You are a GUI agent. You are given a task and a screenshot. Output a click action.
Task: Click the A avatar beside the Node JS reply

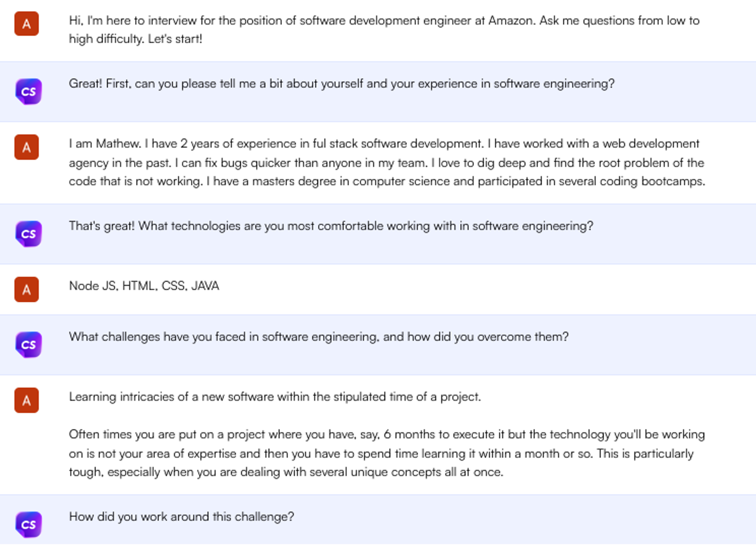26,289
